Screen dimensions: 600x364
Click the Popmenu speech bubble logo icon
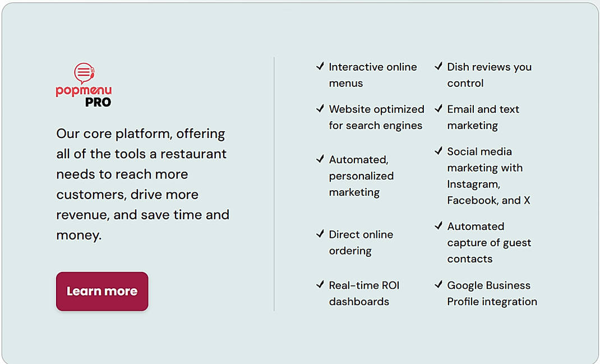(x=85, y=71)
